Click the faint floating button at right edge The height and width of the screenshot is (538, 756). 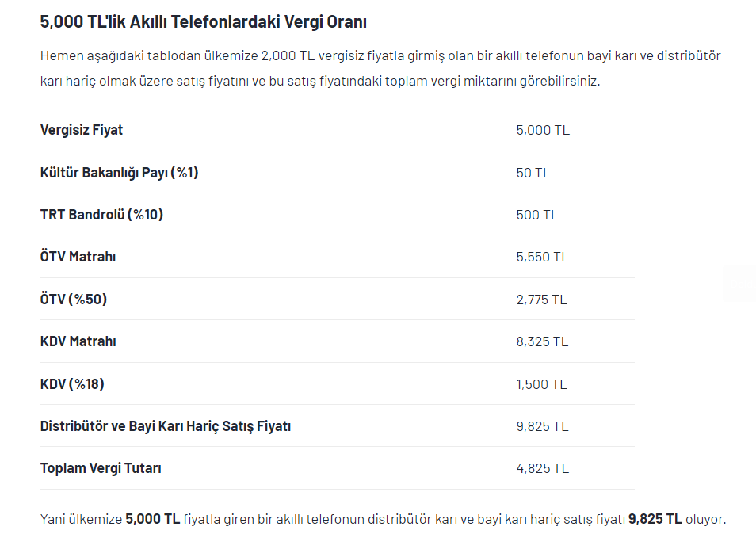click(x=739, y=284)
